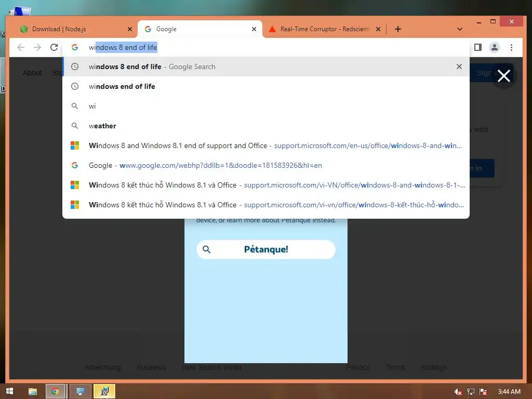Image resolution: width=532 pixels, height=399 pixels.
Task: Open the Privacy footer link
Action: [x=357, y=367]
